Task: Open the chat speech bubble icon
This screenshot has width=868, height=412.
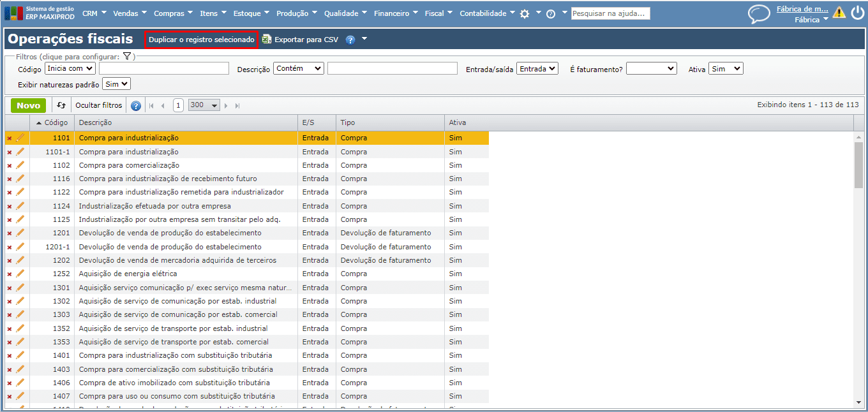Action: point(759,13)
